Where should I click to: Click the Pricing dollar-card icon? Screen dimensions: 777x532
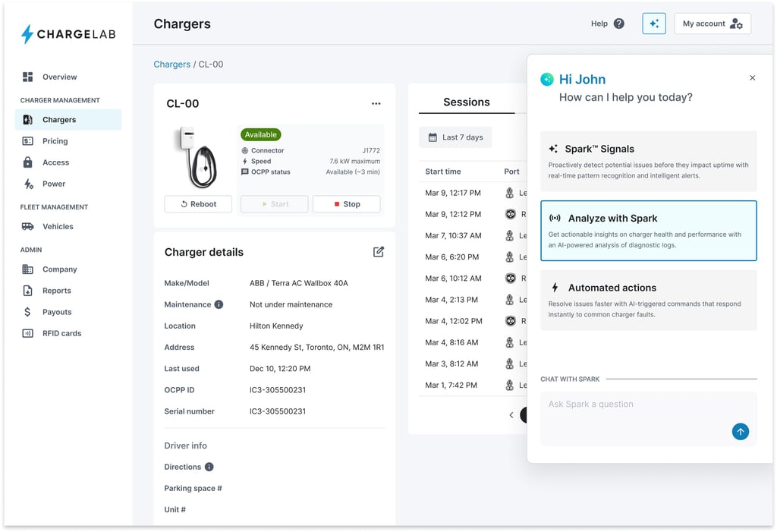[x=28, y=141]
